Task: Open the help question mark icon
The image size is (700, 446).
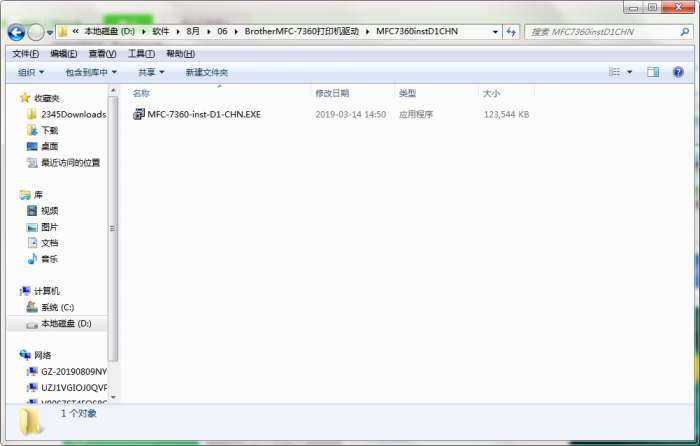Action: click(x=678, y=72)
